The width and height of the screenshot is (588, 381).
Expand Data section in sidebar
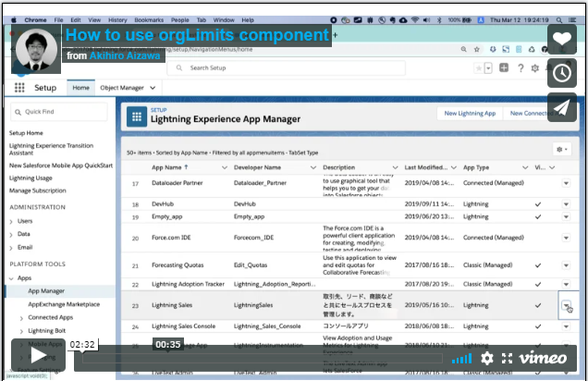[11, 235]
